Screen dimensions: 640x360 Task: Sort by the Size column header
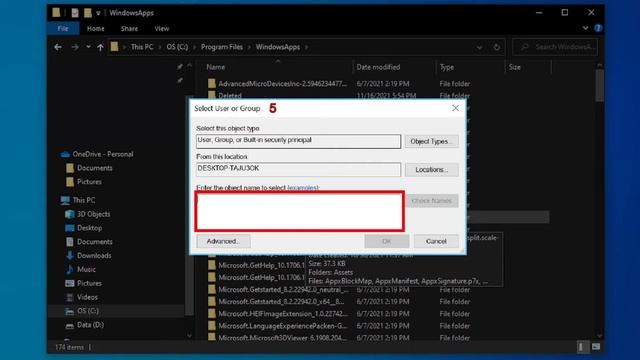tap(515, 67)
